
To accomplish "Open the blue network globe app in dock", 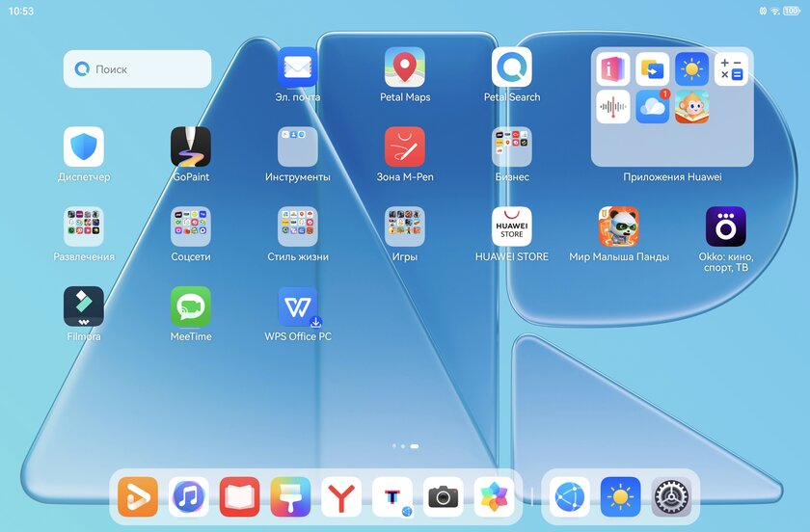I will [x=569, y=497].
